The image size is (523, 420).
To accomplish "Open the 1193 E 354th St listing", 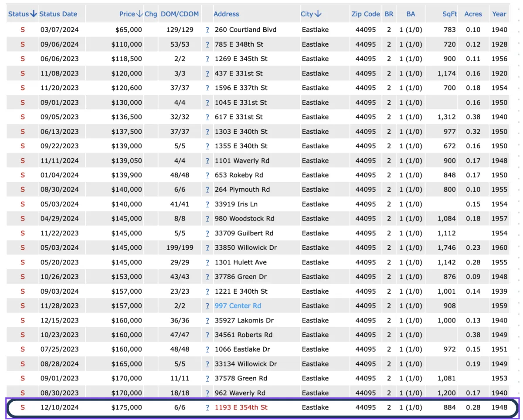I will point(241,408).
